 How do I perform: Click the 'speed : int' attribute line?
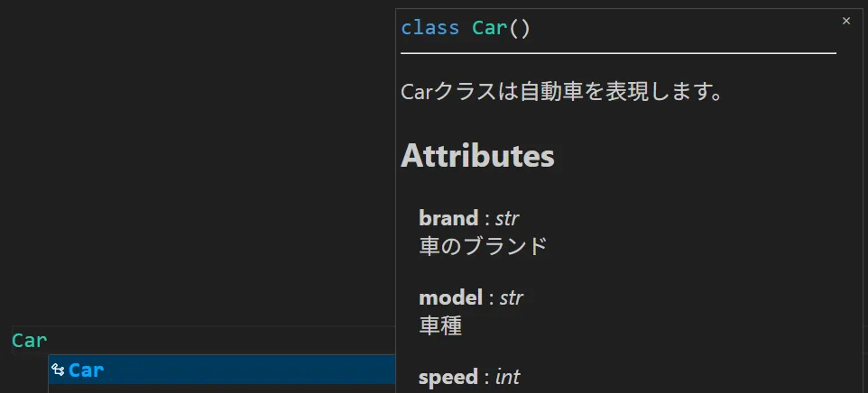click(x=469, y=378)
